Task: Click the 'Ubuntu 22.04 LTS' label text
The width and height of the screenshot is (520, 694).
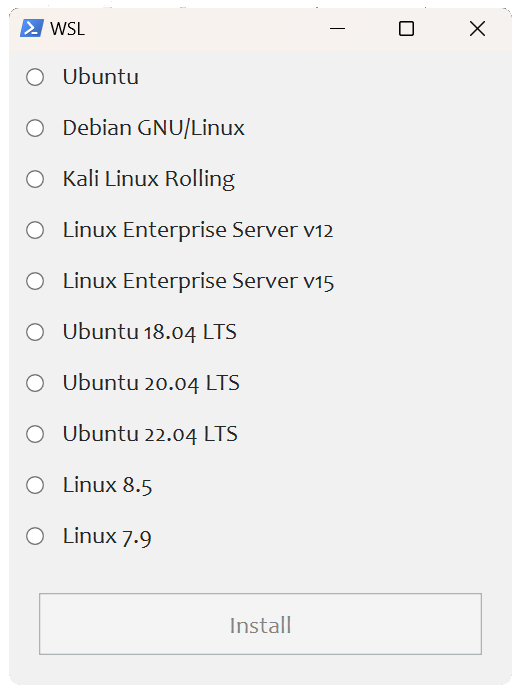Action: 150,434
